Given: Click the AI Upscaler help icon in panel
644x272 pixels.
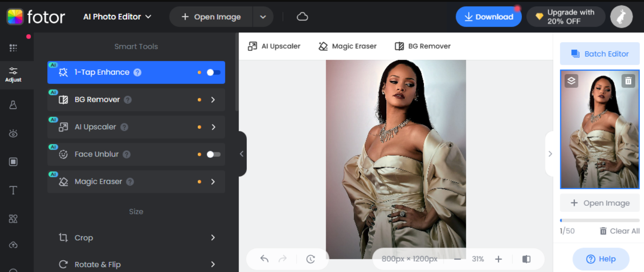Looking at the screenshot, I should (x=124, y=127).
